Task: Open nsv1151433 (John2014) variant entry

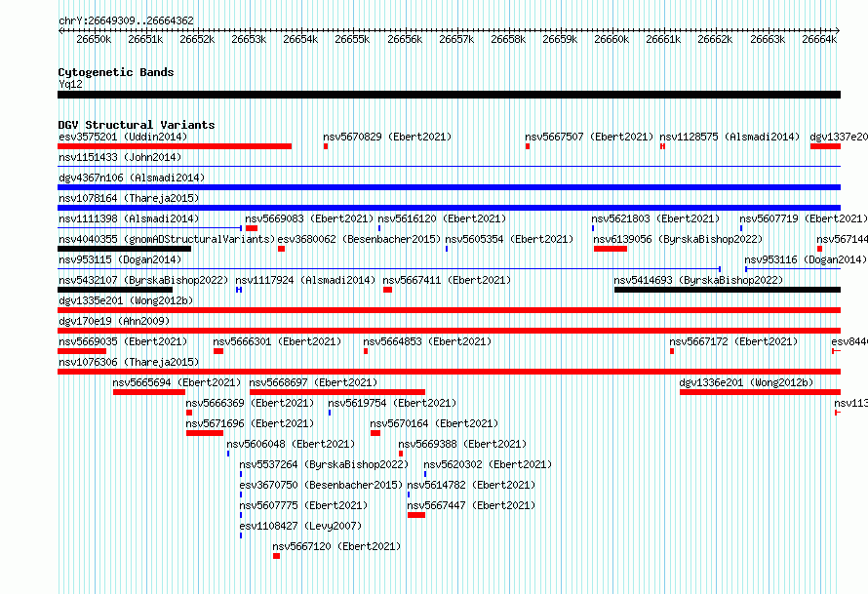Action: (120, 157)
